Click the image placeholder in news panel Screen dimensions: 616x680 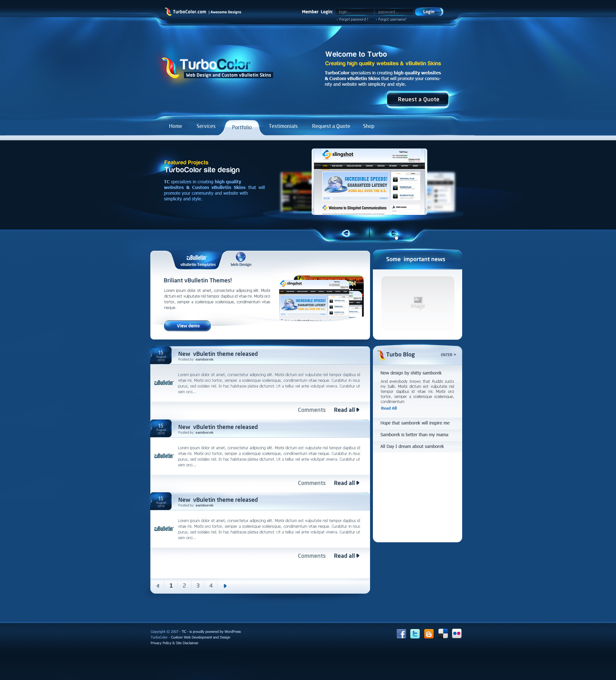[418, 303]
